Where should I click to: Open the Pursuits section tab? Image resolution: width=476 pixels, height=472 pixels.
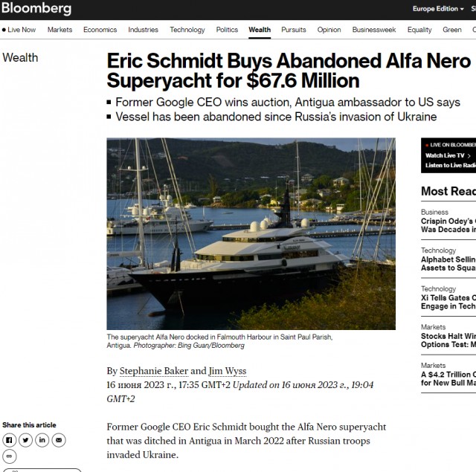[x=294, y=30]
